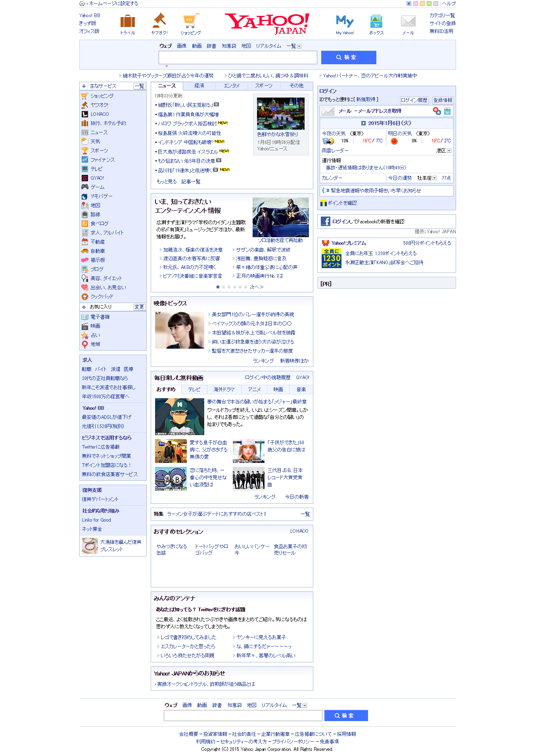
Task: Click the 映画 clapperboard icon in favorites
Action: click(x=84, y=326)
